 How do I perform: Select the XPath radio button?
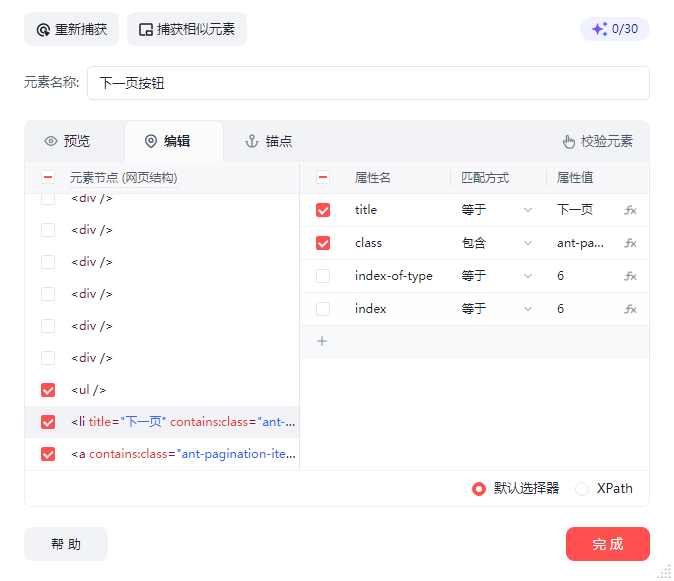pyautogui.click(x=582, y=489)
